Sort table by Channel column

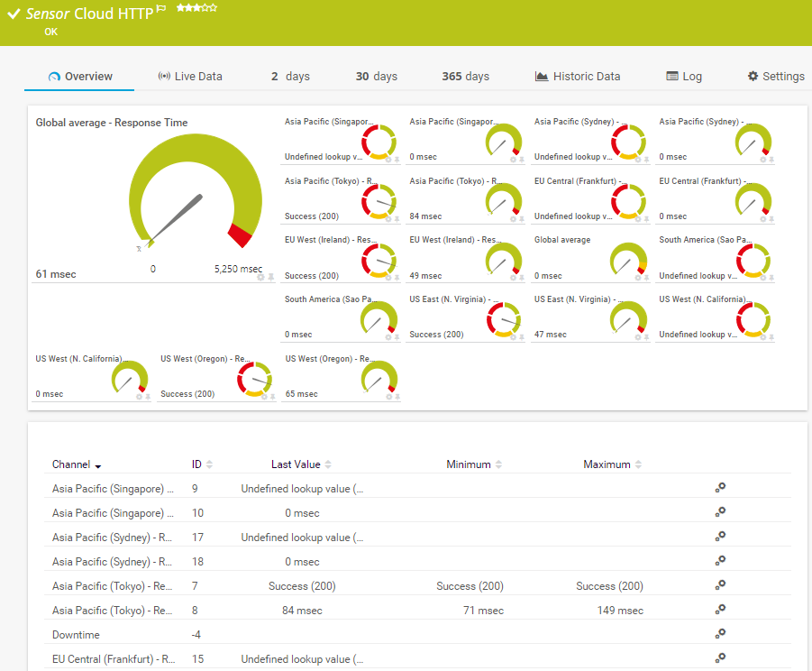(77, 464)
